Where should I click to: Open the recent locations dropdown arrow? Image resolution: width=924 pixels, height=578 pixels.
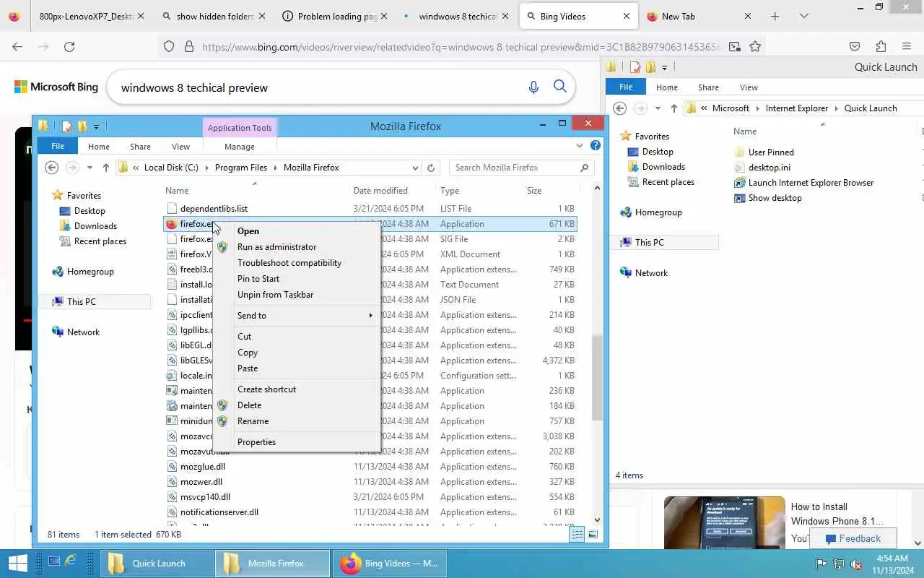click(x=90, y=168)
